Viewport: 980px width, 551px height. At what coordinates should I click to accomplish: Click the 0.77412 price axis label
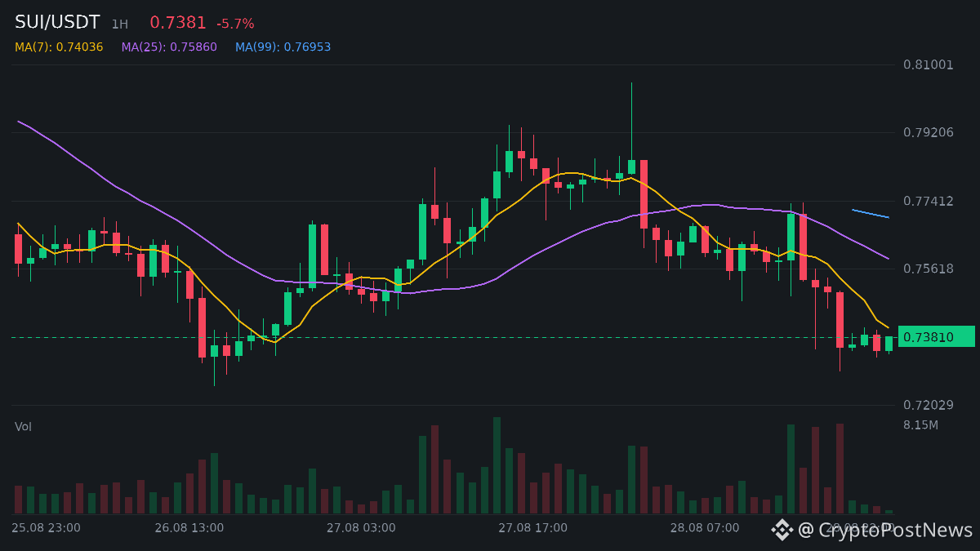coord(929,201)
